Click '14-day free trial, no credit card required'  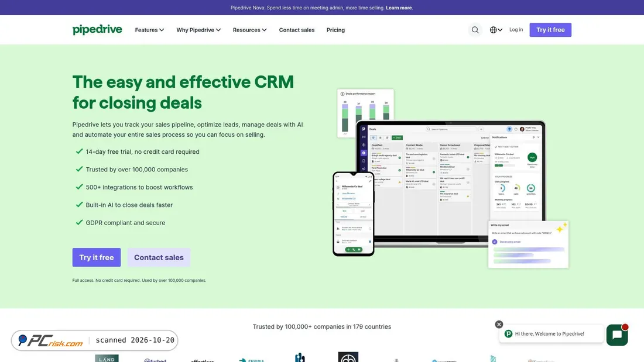click(142, 151)
